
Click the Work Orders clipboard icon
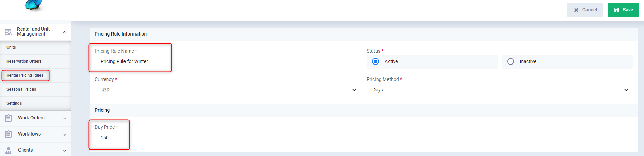point(9,118)
